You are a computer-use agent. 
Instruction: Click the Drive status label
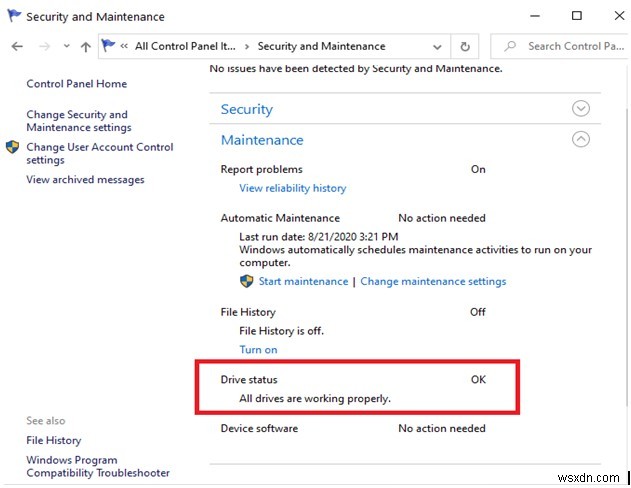pos(249,379)
